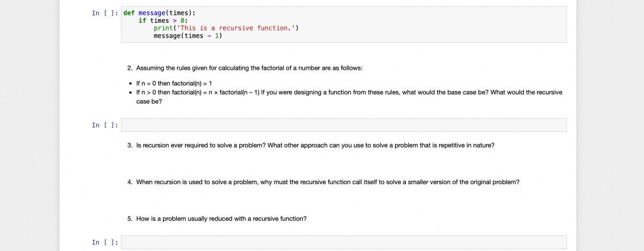Place the cursor on the 'if times > 0:' line
The height and width of the screenshot is (251, 644).
tap(163, 21)
